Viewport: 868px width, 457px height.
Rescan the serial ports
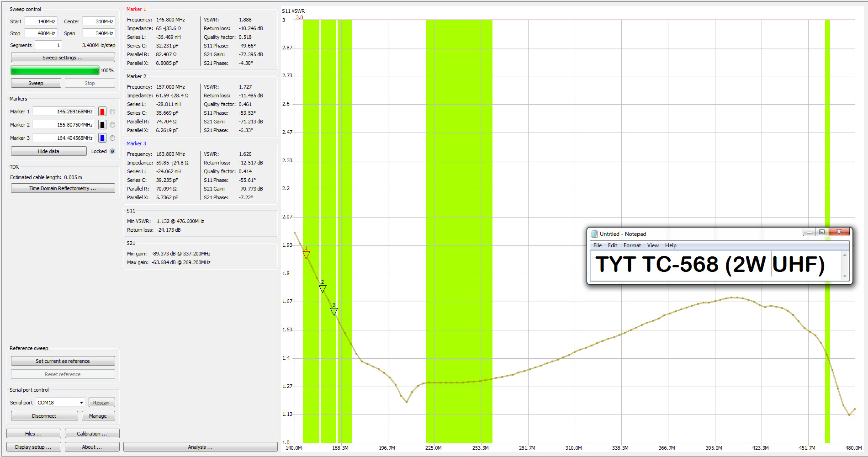101,403
